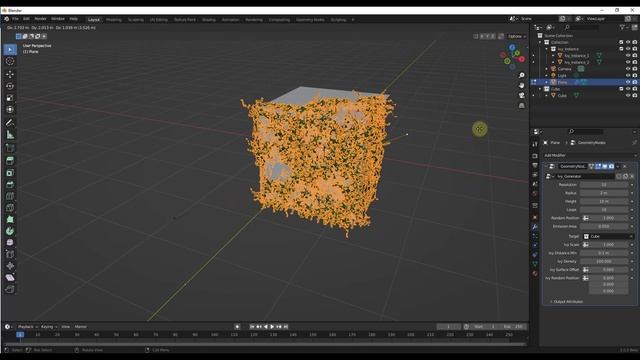Screen dimensions: 640x360
Task: Select the Move tool
Action: click(10, 74)
